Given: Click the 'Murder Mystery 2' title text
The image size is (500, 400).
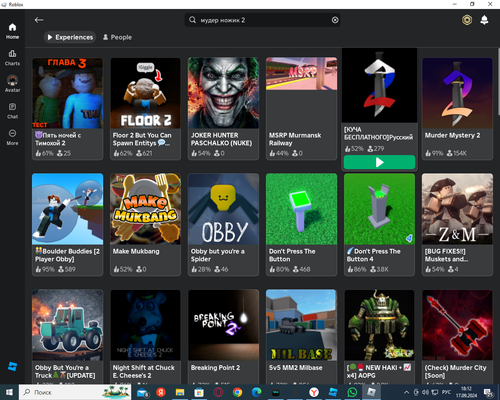Looking at the screenshot, I should point(452,135).
